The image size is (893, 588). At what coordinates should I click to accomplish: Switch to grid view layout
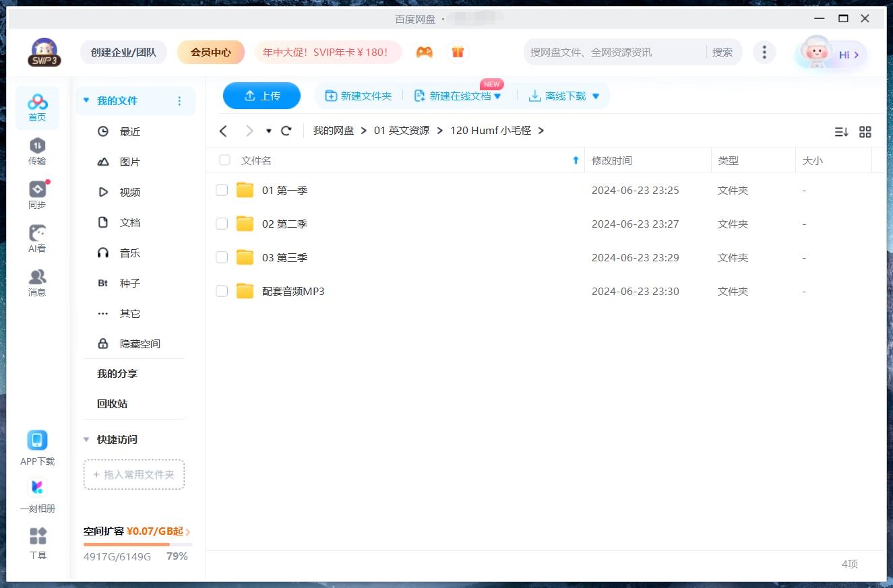point(865,132)
